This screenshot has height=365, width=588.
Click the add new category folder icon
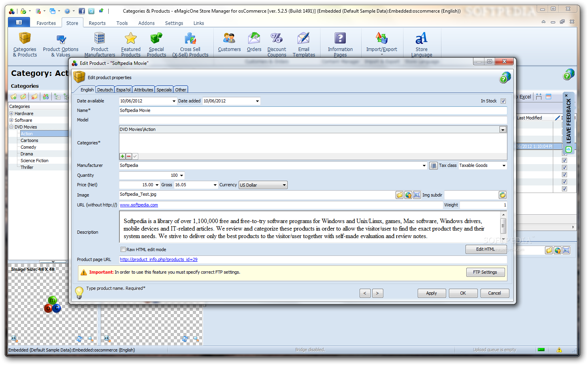point(14,96)
